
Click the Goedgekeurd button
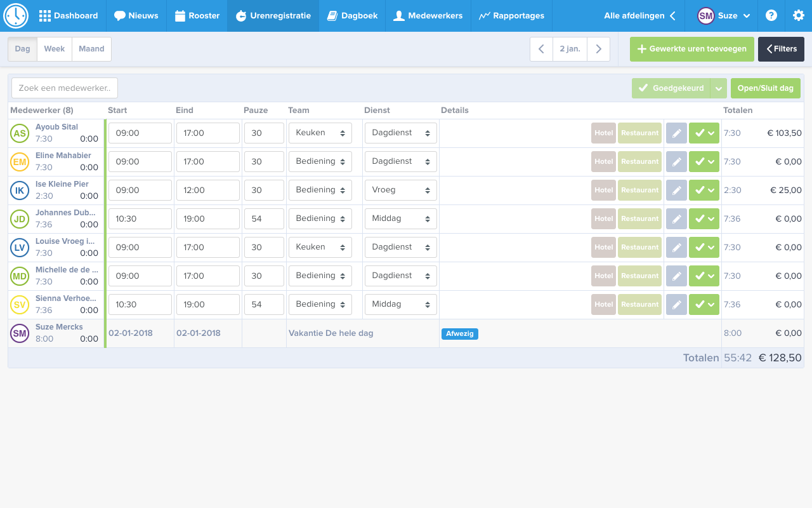[x=671, y=89]
